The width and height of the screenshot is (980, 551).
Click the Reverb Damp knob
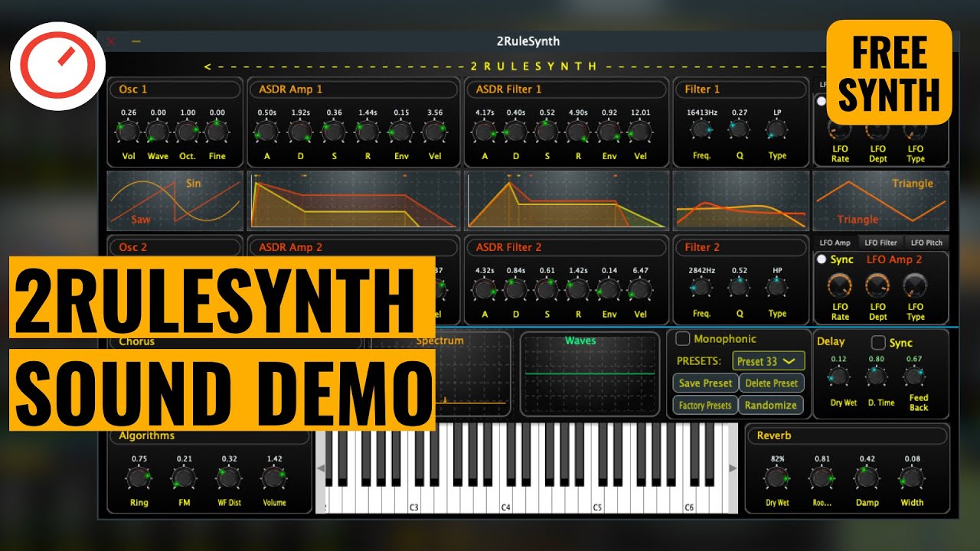coord(867,479)
